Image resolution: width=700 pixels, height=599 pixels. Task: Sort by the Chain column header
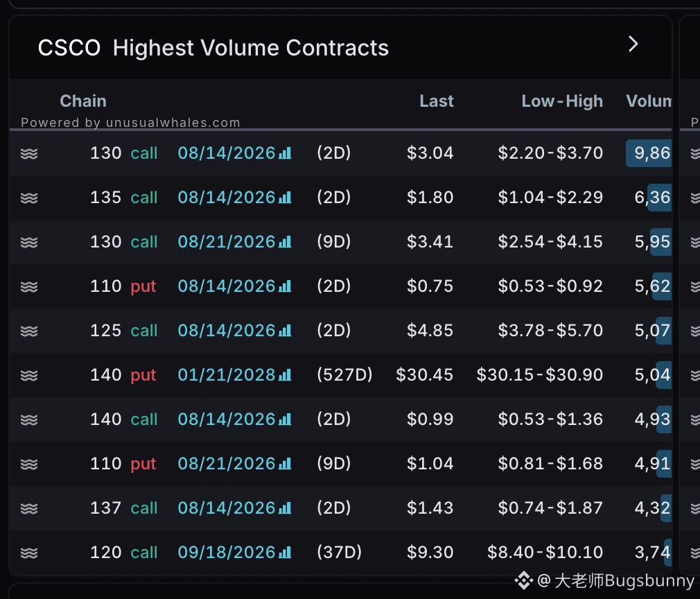tap(83, 101)
